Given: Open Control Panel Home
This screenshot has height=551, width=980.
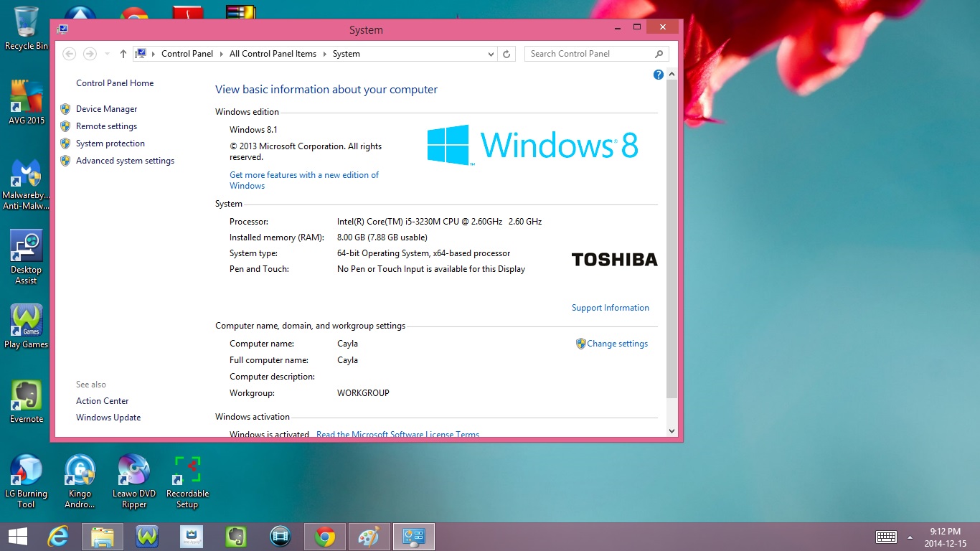Looking at the screenshot, I should tap(115, 83).
